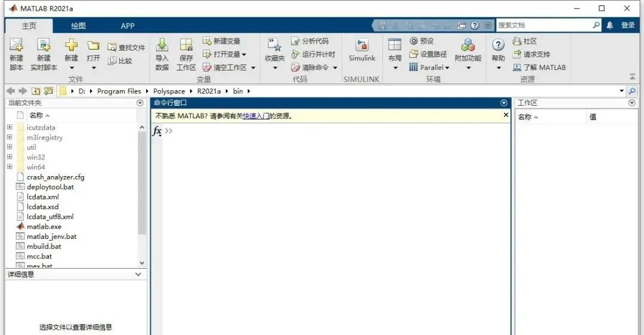Click 设置路径 (Set Path)
Viewport: 644px width, 335px height.
pyautogui.click(x=428, y=54)
